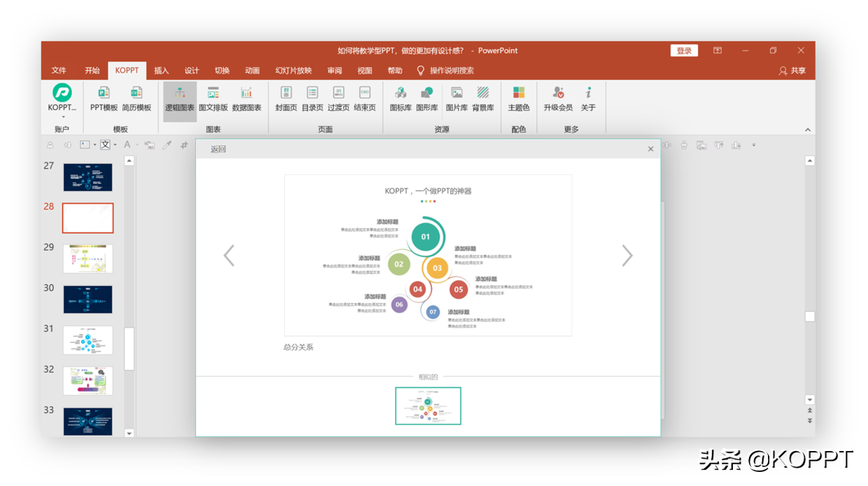
Task: Switch to the 帮助 tab
Action: tap(395, 71)
